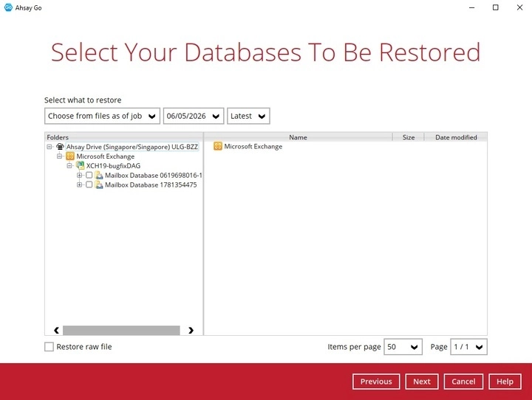Click the Ahsay Go app logo icon
Viewport: 532px width, 400px height.
point(8,7)
